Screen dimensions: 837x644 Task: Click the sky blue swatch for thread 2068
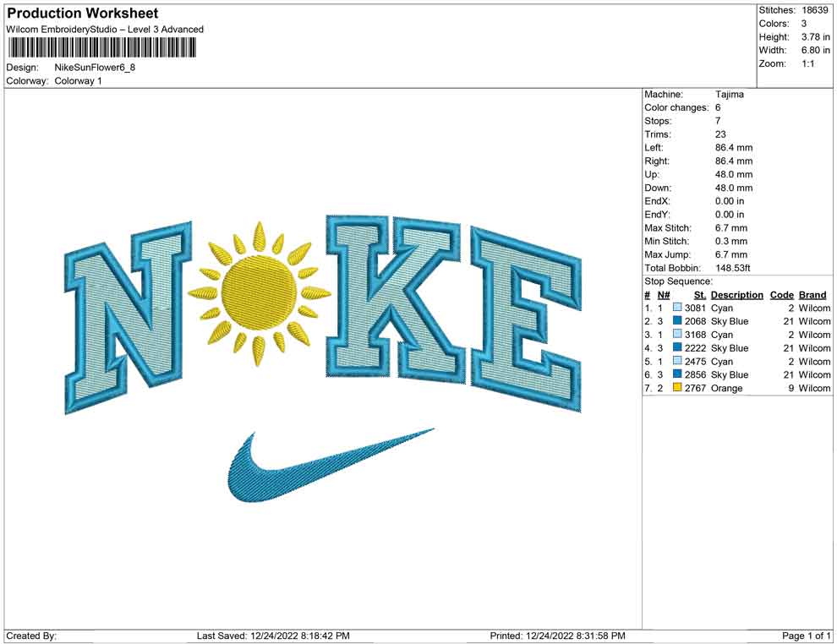click(x=677, y=320)
